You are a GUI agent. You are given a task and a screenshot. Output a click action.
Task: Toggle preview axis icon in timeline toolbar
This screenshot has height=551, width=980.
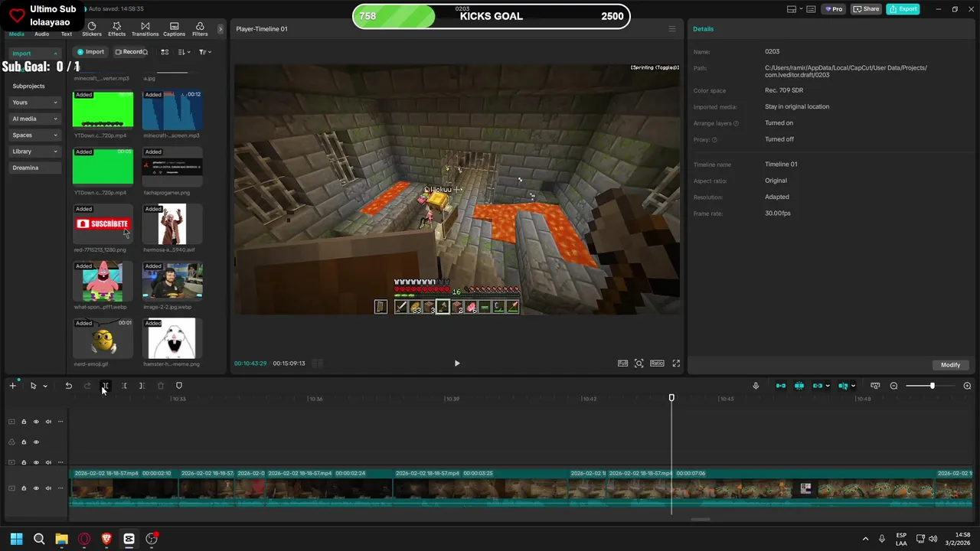(x=843, y=386)
